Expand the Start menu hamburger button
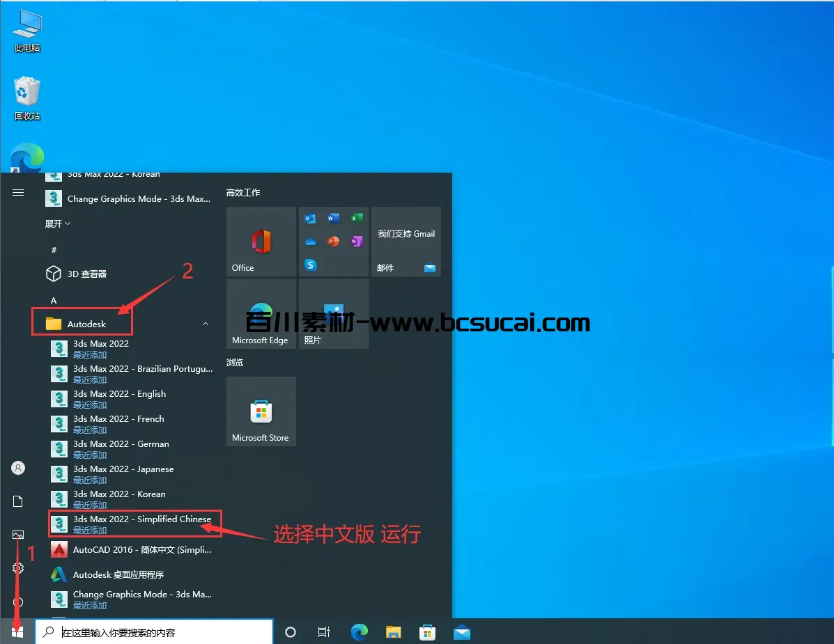 click(x=17, y=192)
